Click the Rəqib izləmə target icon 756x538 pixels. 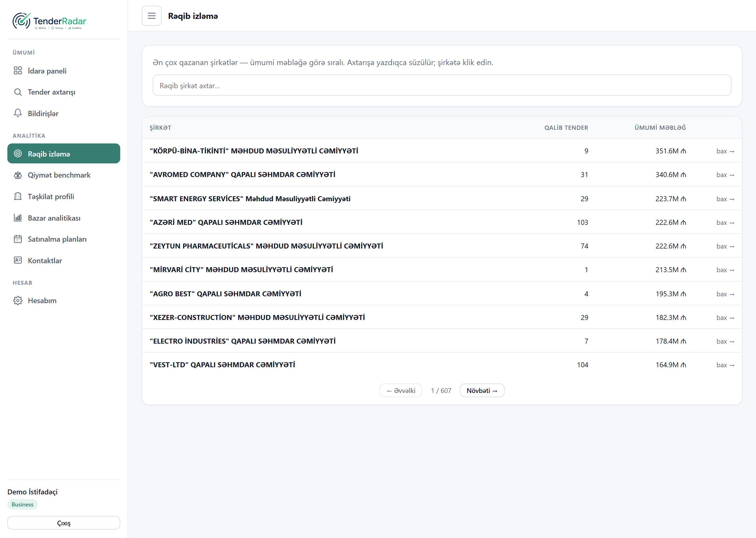click(18, 154)
